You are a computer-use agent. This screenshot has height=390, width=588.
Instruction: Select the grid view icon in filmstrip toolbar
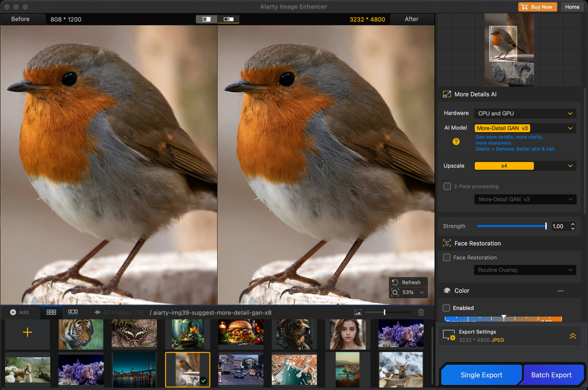point(51,312)
